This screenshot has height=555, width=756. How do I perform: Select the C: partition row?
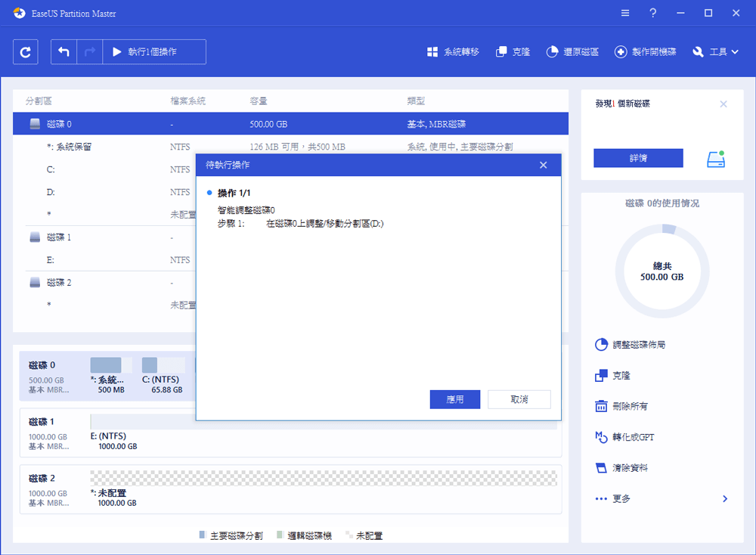point(104,169)
